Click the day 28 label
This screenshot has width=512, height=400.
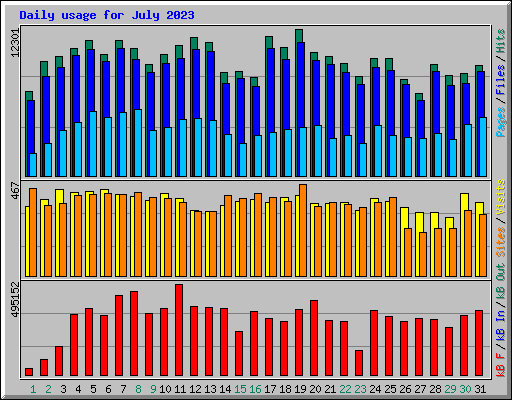[x=435, y=389]
